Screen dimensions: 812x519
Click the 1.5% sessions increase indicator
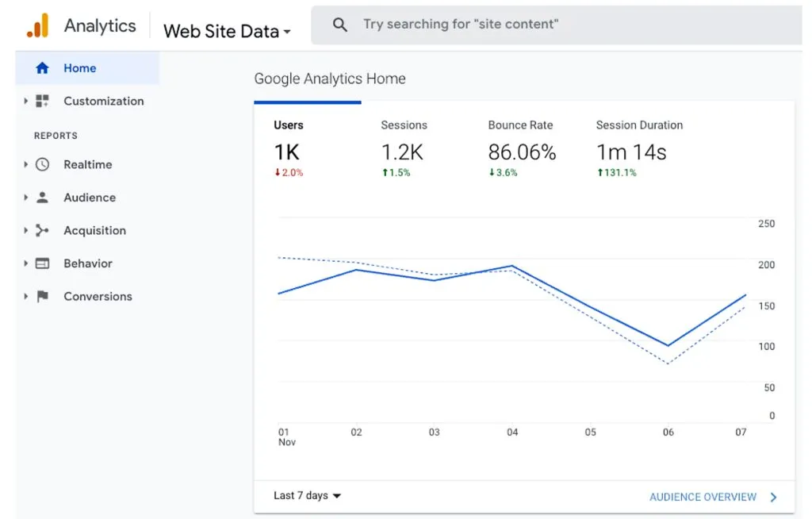[x=396, y=173]
